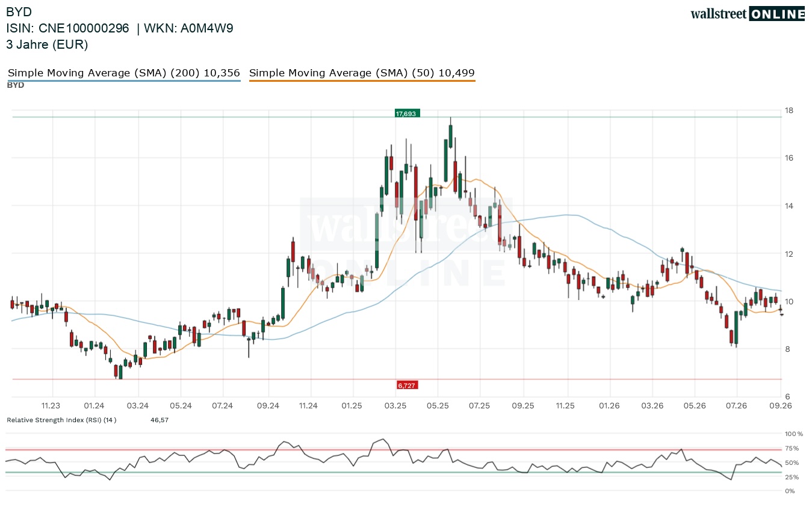Click the 16 price axis label

coord(789,158)
